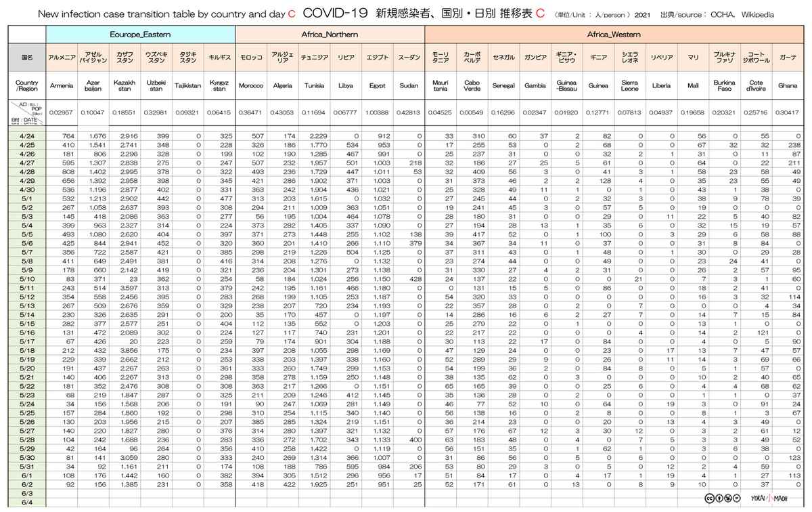This screenshot has height=512, width=812.
Task: Click the Algeria population value 0.43053
Action: click(x=283, y=112)
